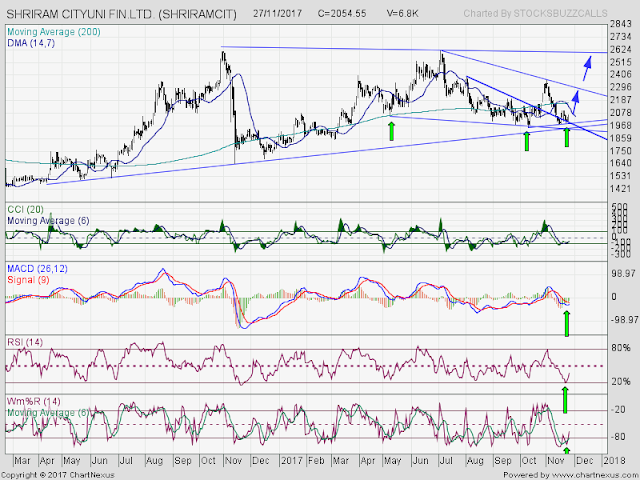Viewport: 640px width, 480px height.
Task: Click the 20% RSI axis label
Action: point(621,382)
